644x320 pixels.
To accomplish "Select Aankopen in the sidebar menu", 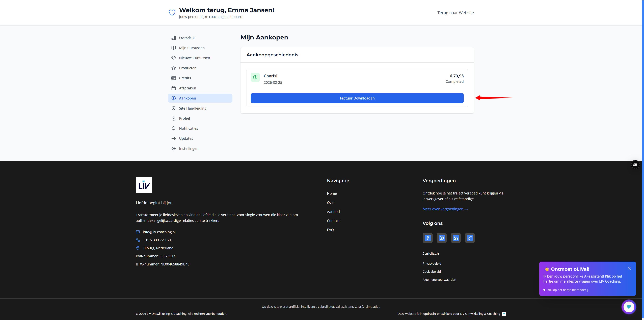I will (x=187, y=98).
